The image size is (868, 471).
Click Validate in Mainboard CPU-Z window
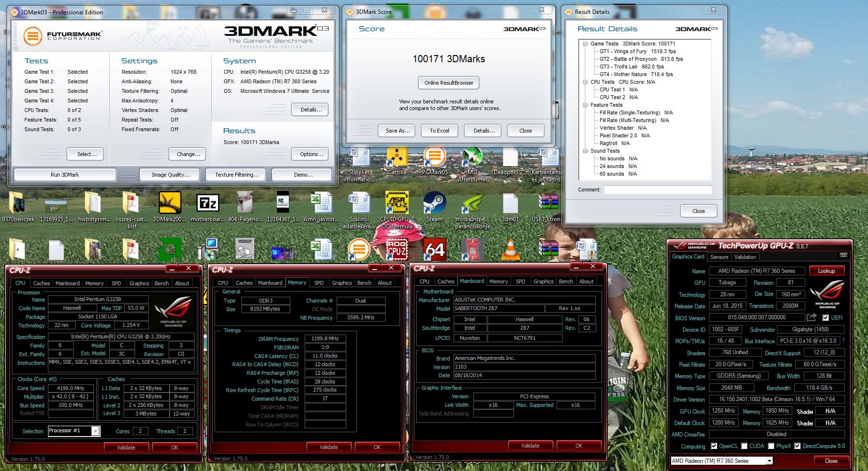pos(530,446)
